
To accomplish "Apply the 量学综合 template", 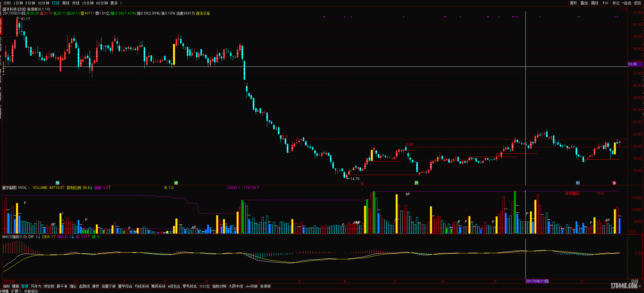I will [125, 286].
